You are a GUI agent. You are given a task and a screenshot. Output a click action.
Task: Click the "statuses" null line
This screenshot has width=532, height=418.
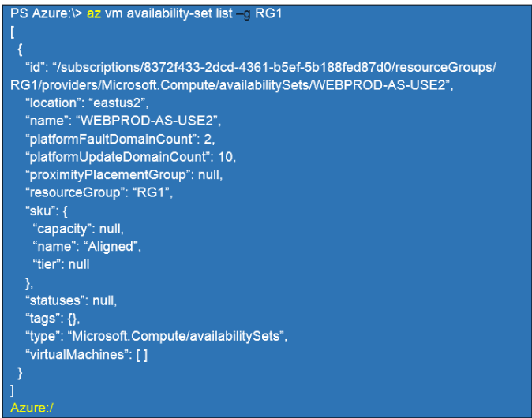click(71, 300)
